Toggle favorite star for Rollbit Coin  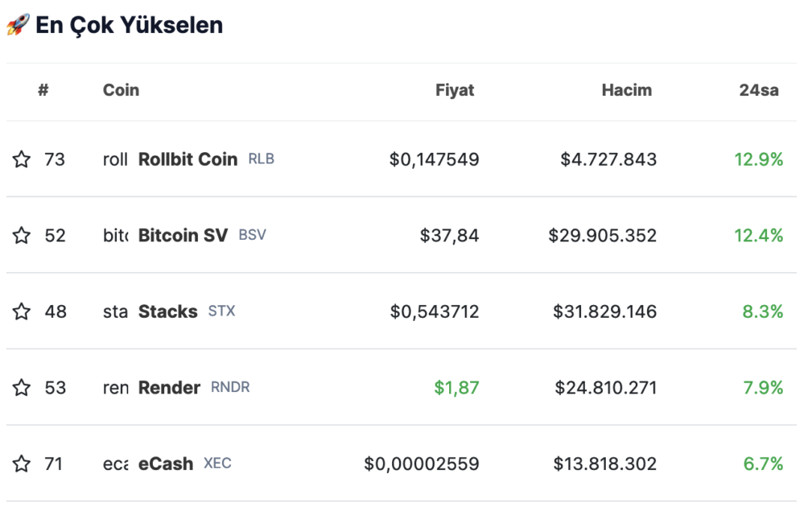point(21,159)
